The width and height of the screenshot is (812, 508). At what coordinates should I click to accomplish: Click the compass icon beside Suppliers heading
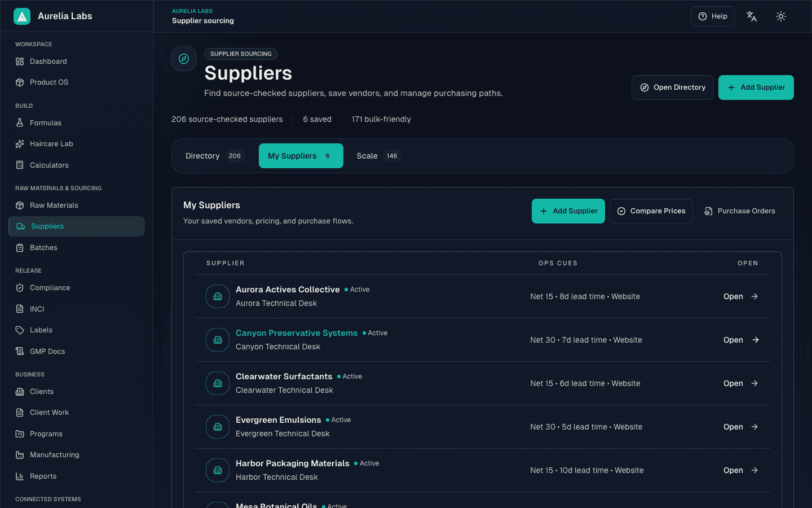184,59
